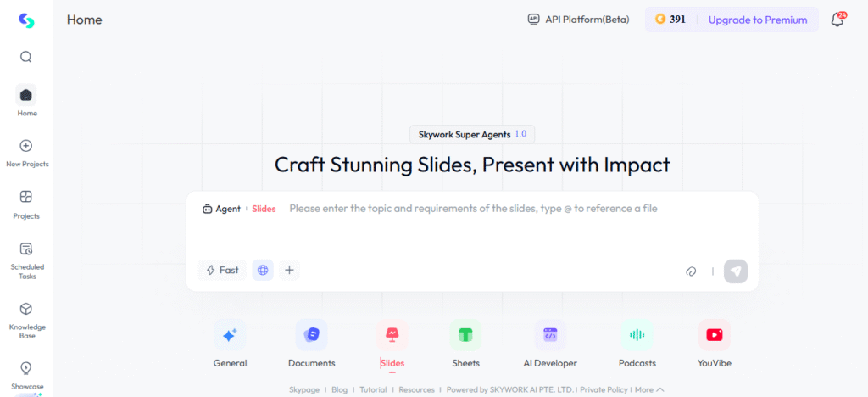Open New Projects from the sidebar
The height and width of the screenshot is (397, 868).
(x=26, y=146)
